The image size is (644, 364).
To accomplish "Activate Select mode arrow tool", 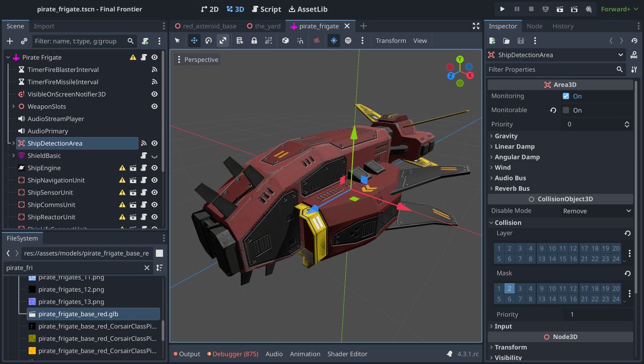I will point(178,40).
